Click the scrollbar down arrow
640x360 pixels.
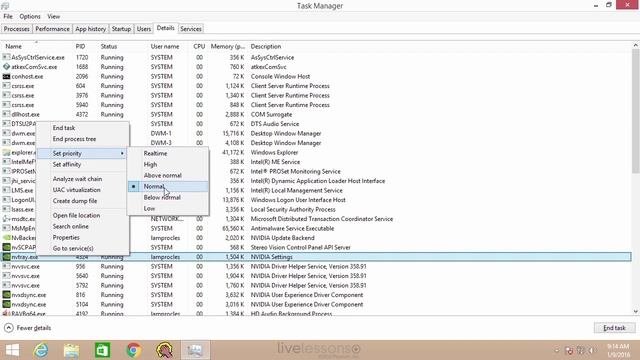[x=636, y=311]
